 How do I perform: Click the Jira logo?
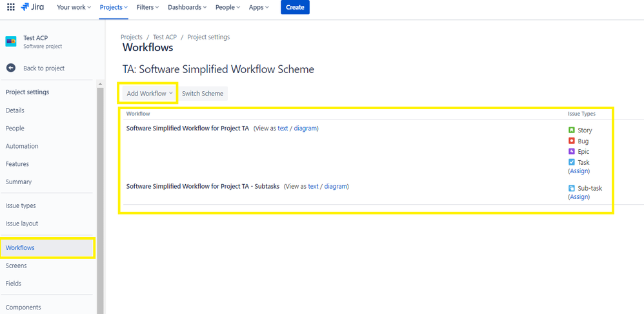coord(32,7)
